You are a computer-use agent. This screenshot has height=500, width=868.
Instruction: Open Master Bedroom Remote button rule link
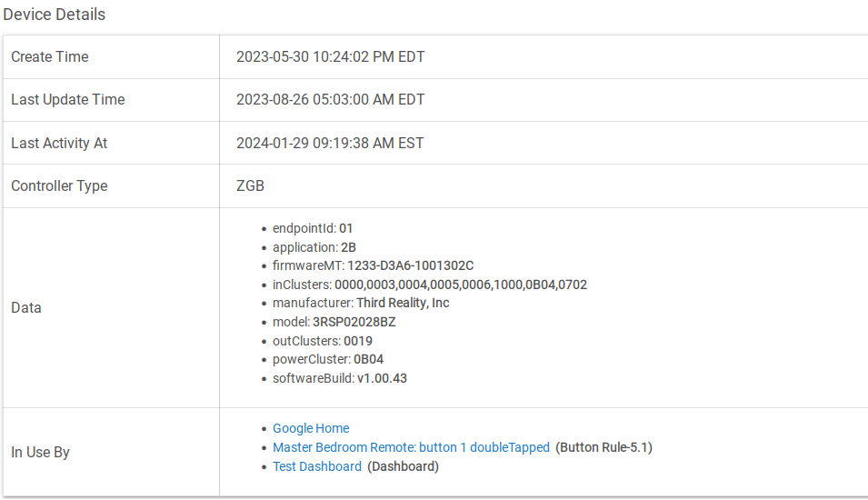click(x=411, y=447)
